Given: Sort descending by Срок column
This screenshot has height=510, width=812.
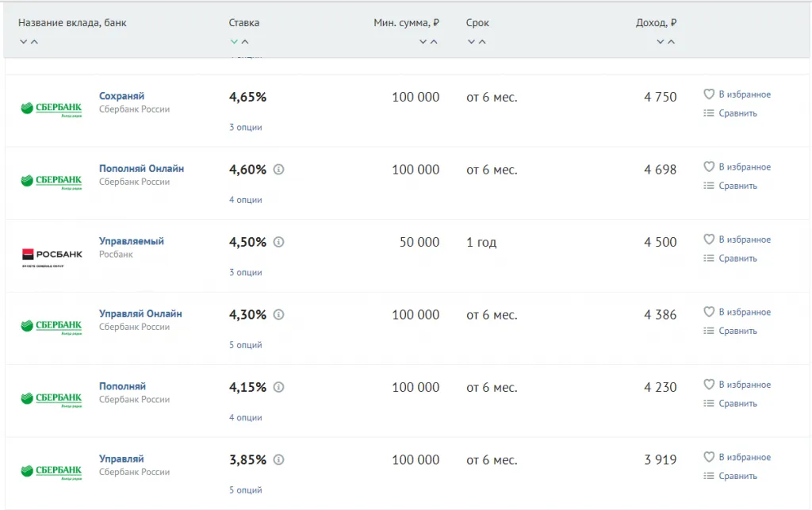Looking at the screenshot, I should point(471,42).
